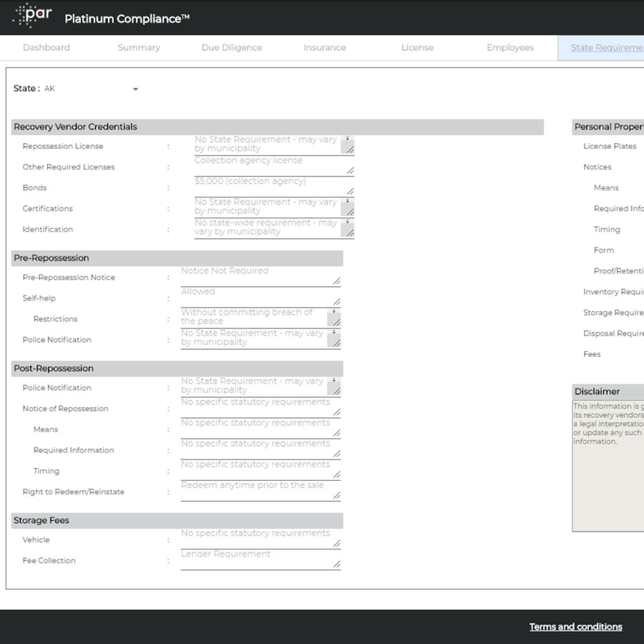The image size is (644, 644).
Task: Select the Insurance tab
Action: [324, 47]
